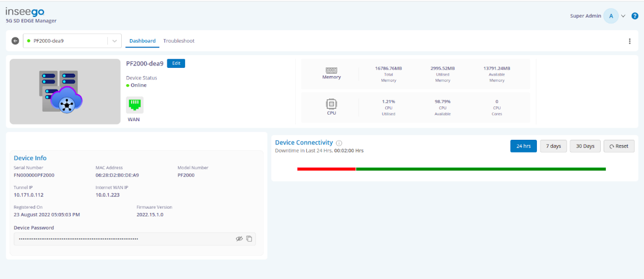Click the Device Connectivity heading
644x279 pixels.
[x=304, y=142]
